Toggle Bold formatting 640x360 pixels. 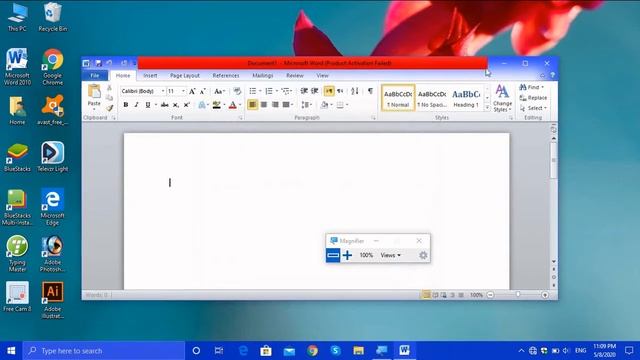click(126, 105)
